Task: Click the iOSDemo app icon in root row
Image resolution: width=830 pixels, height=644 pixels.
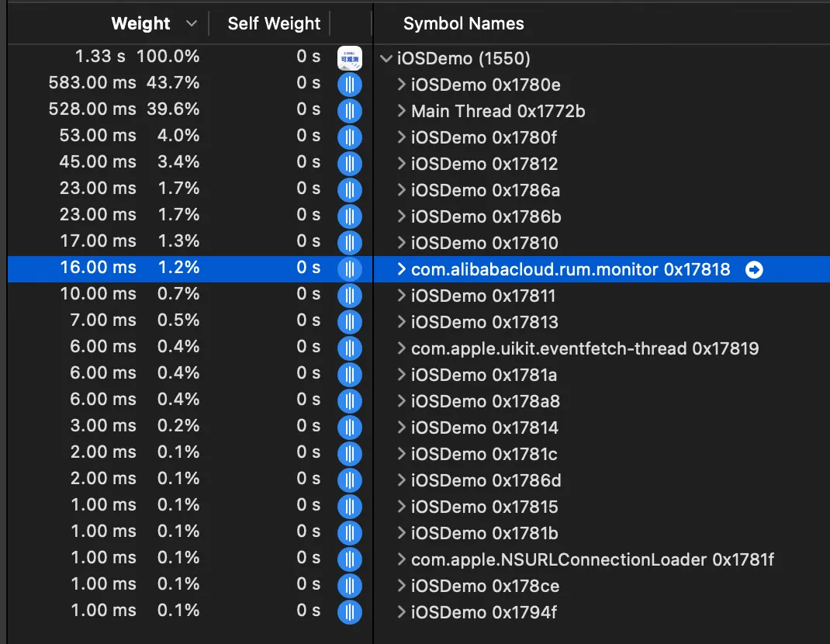Action: point(350,58)
